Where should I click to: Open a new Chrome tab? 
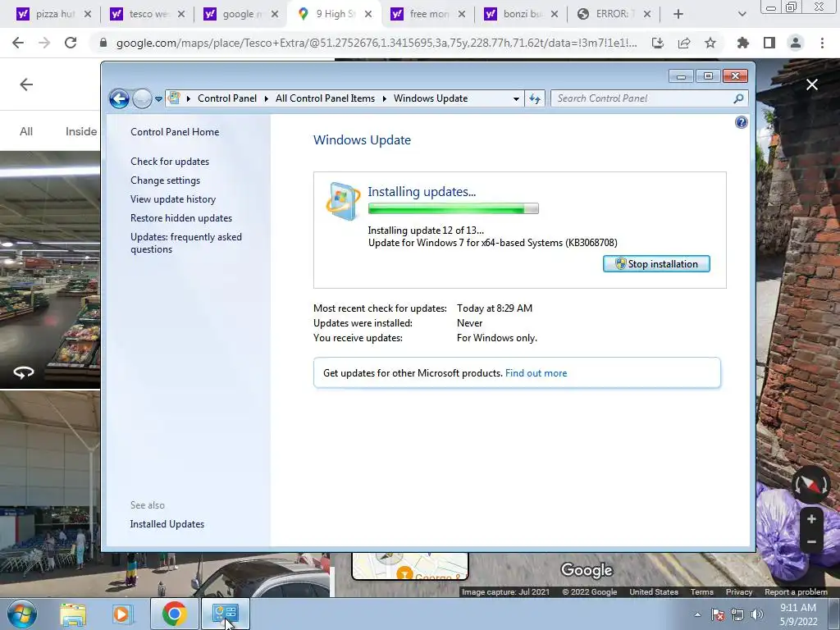point(678,14)
